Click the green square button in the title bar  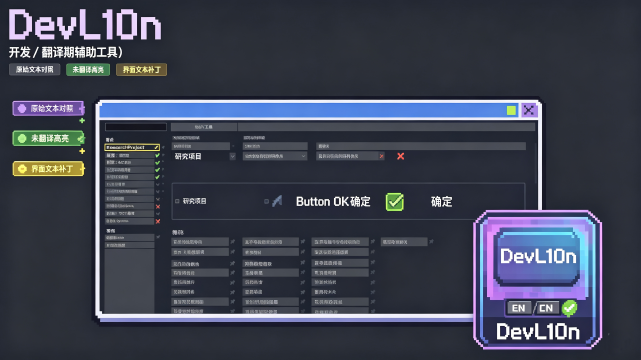[x=511, y=110]
